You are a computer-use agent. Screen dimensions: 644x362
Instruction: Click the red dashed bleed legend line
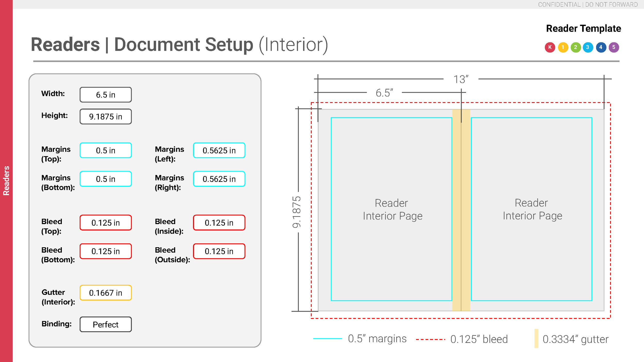tap(430, 339)
